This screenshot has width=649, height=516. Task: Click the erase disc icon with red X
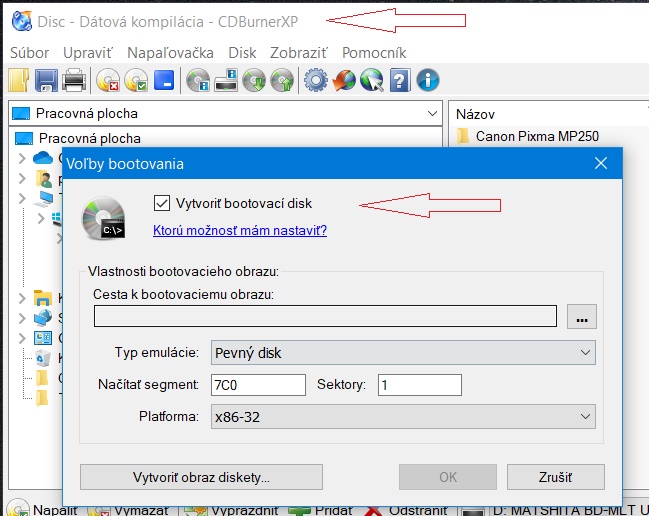pos(108,80)
